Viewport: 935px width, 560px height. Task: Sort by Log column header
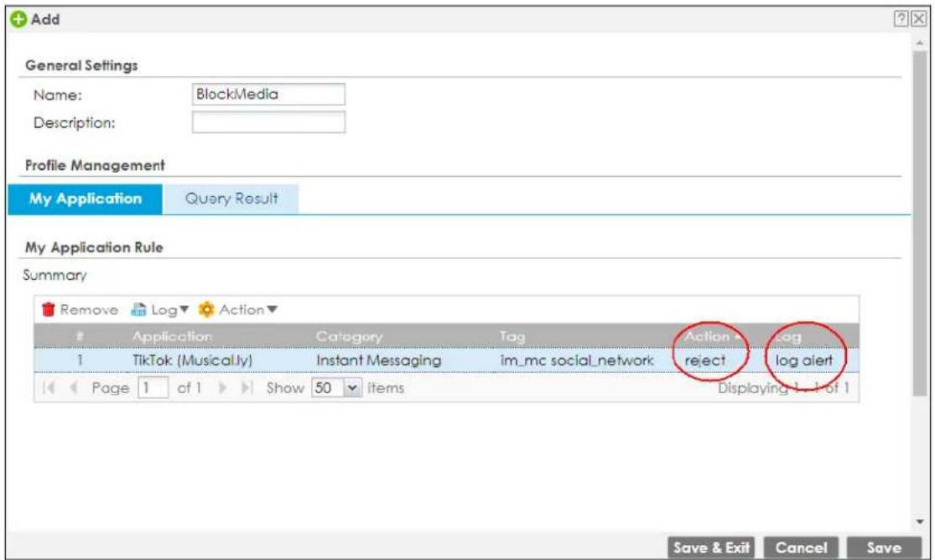click(788, 336)
